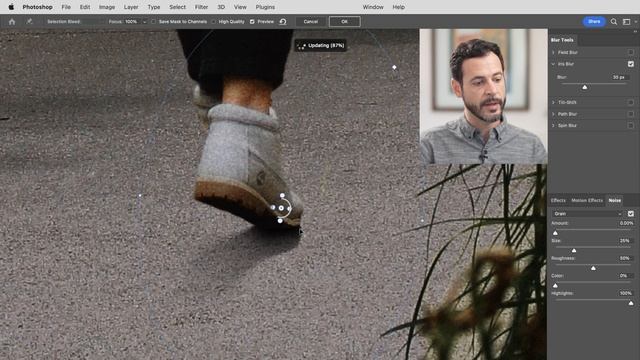Open the 3D menu

point(221,7)
